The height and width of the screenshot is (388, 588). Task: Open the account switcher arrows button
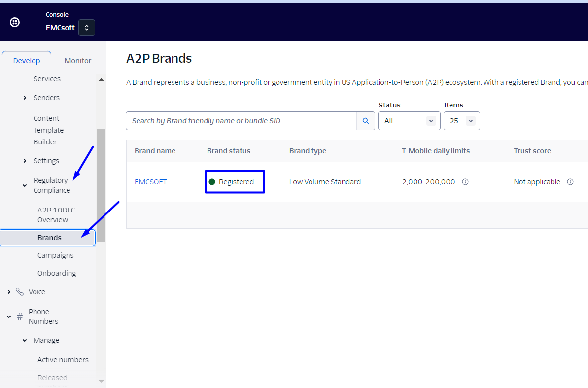(x=87, y=28)
